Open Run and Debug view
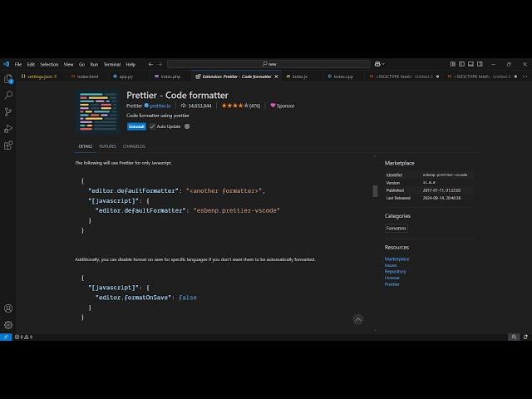The height and width of the screenshot is (399, 532). point(8,129)
